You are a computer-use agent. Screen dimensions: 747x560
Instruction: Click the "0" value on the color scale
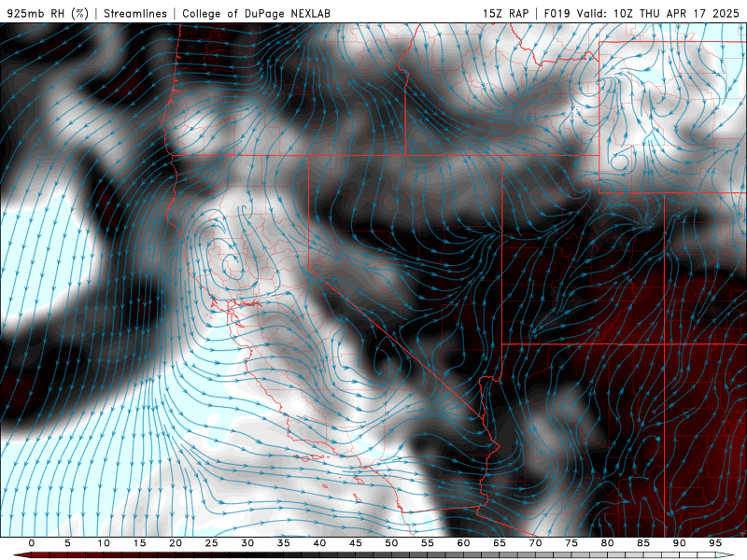[x=32, y=543]
